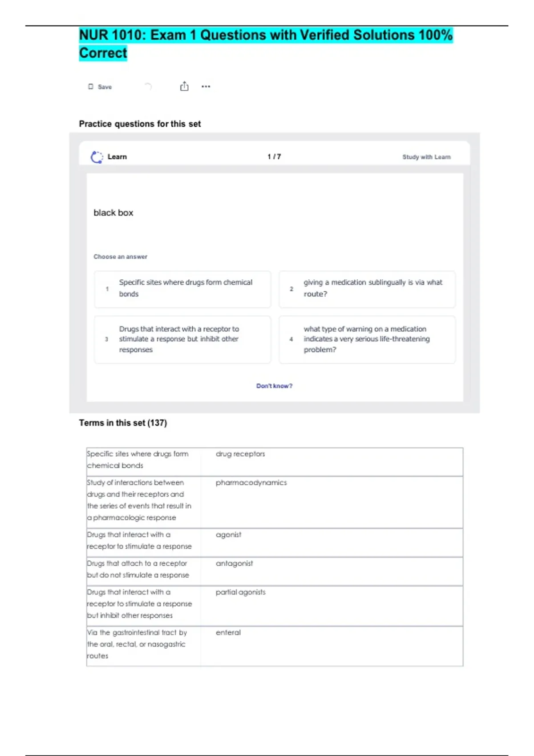
Task: Click the loading spinner beside Save
Action: click(148, 86)
